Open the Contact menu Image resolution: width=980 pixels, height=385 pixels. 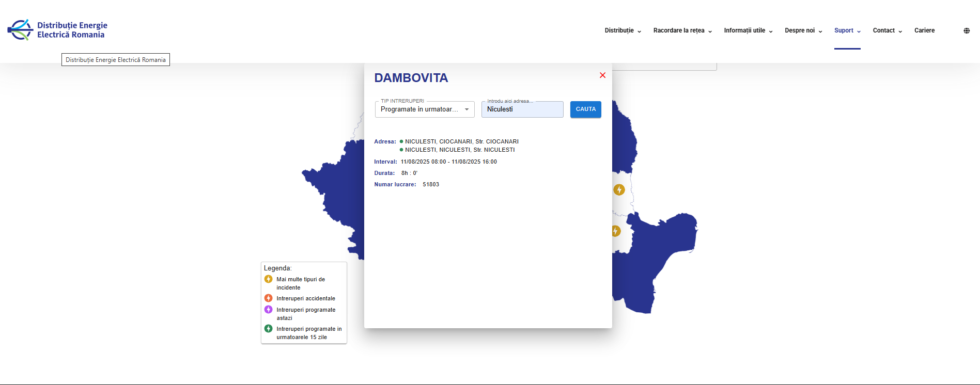(888, 31)
